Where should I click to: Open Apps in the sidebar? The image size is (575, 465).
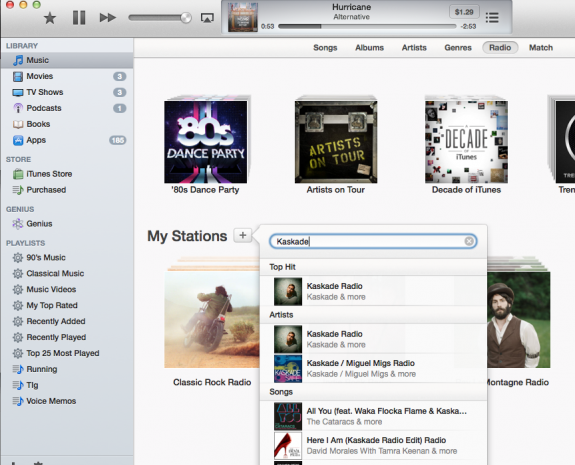tap(67, 140)
